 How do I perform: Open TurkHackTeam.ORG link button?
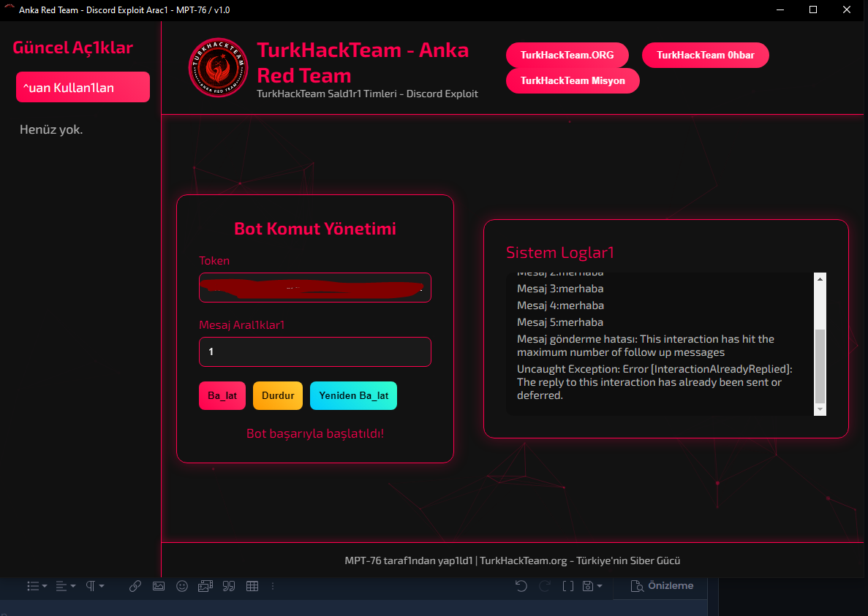tap(567, 56)
